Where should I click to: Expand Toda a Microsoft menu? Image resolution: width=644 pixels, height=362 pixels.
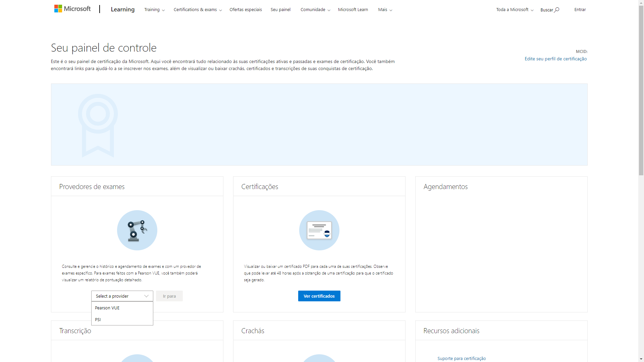tap(515, 10)
